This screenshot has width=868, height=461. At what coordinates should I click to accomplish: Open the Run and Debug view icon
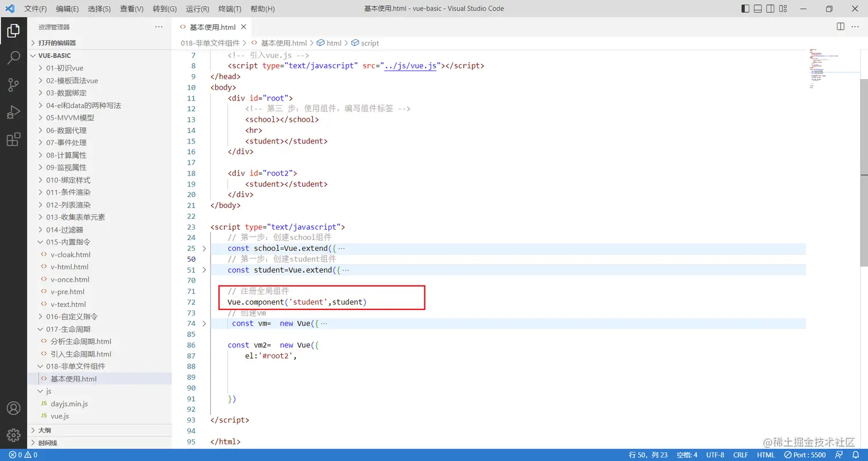(13, 112)
